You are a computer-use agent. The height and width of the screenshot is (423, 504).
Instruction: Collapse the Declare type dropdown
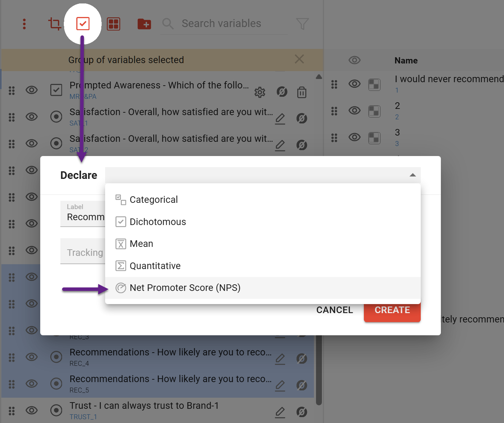(x=412, y=175)
